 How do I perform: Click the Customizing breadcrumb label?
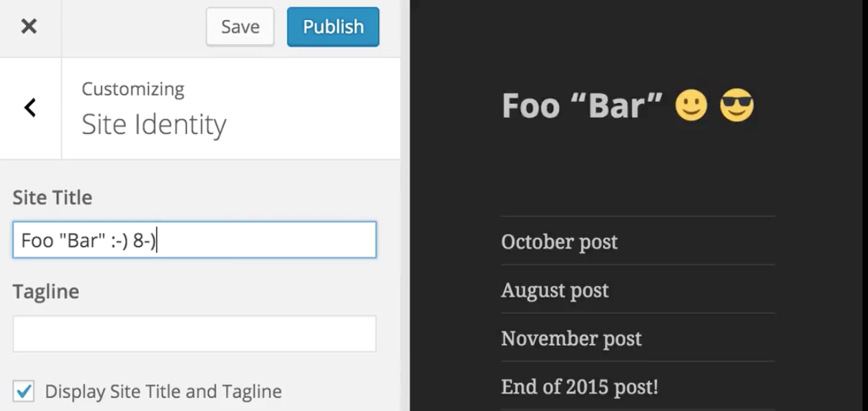tap(133, 89)
